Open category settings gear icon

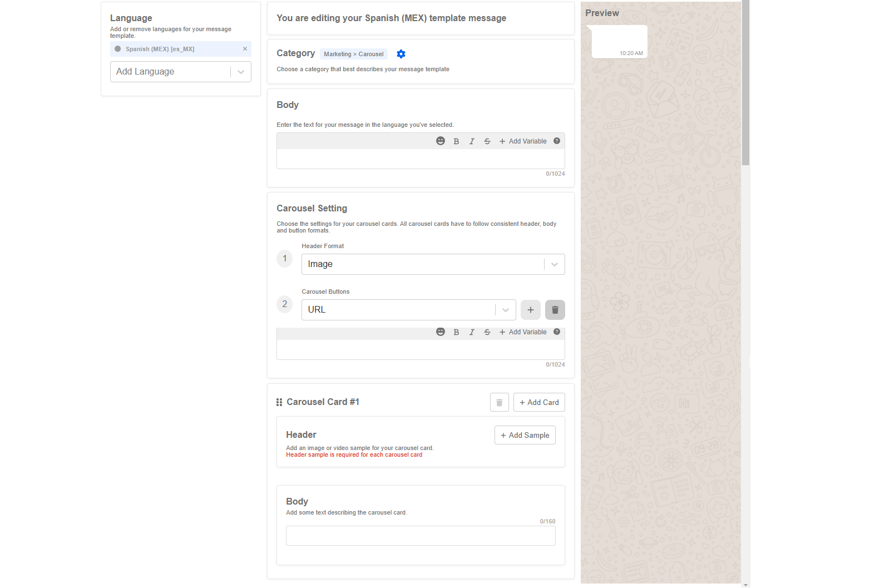(x=401, y=54)
